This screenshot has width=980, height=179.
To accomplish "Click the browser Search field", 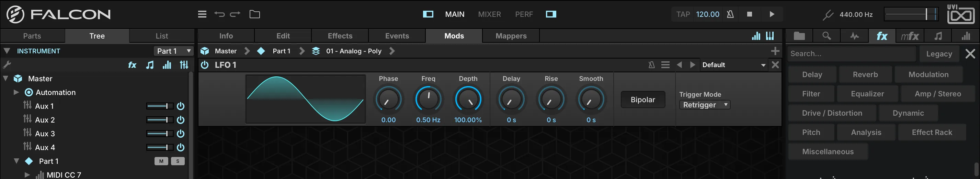I will point(852,54).
